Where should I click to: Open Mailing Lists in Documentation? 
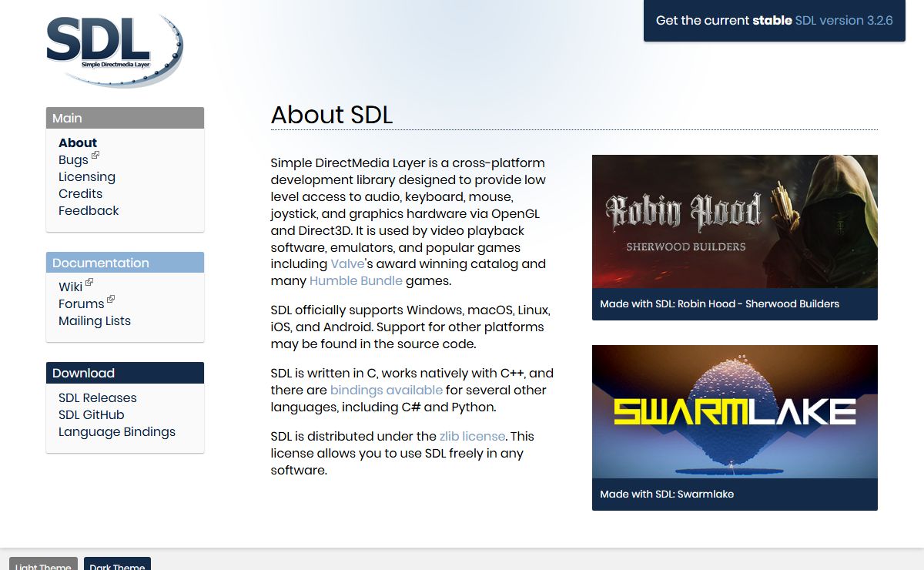click(x=95, y=320)
